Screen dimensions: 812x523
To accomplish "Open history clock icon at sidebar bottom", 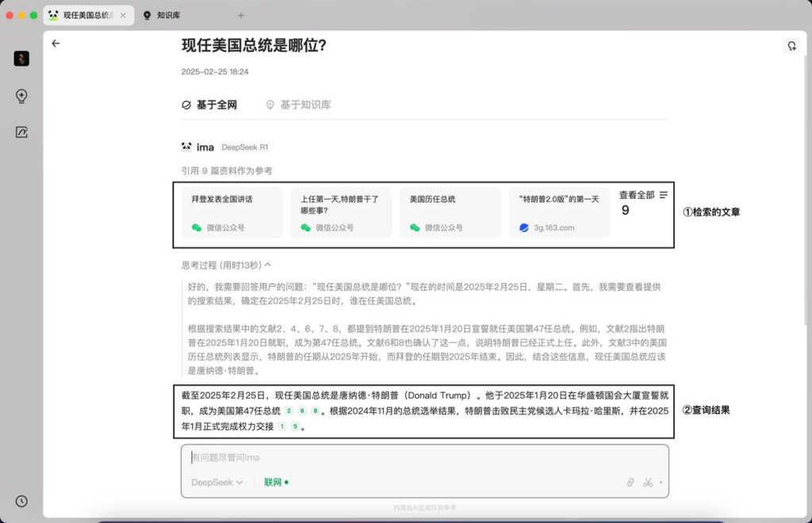I will [x=21, y=501].
